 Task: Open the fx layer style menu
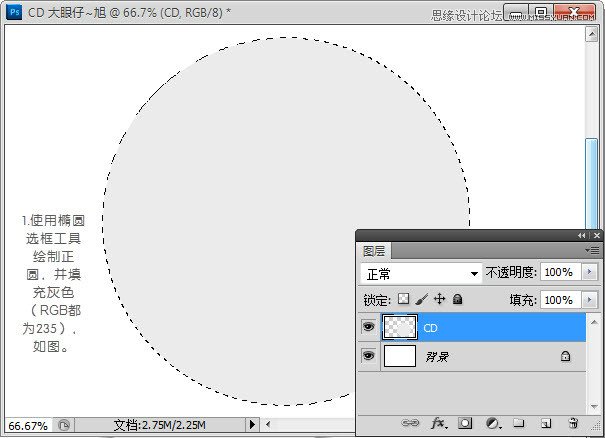[439, 423]
